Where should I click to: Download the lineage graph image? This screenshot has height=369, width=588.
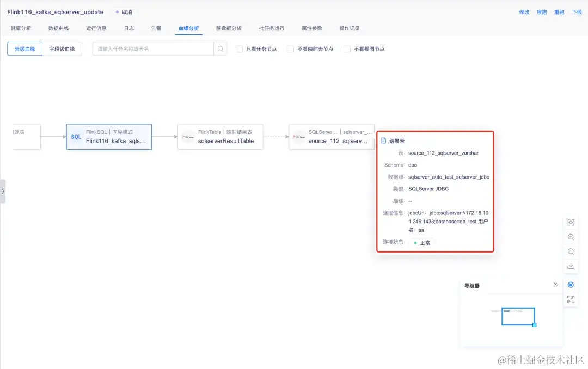[571, 266]
